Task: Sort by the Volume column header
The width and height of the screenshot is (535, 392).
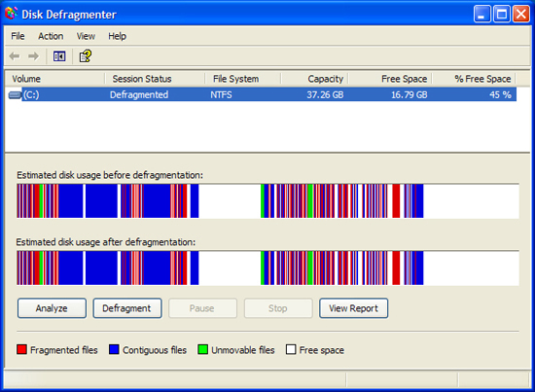Action: [54, 79]
